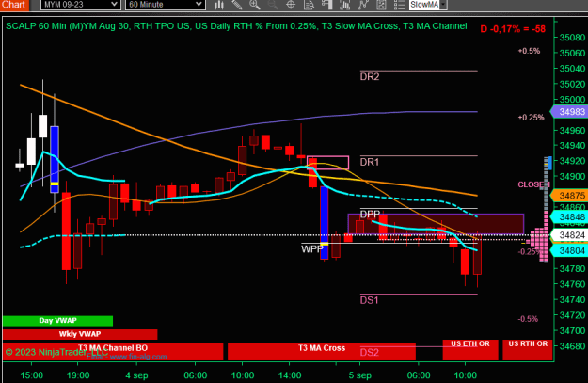Click the 34983 purple price marker

point(569,112)
